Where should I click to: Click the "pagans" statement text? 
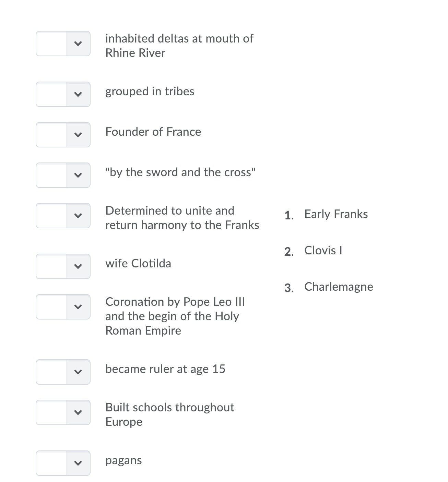(123, 460)
